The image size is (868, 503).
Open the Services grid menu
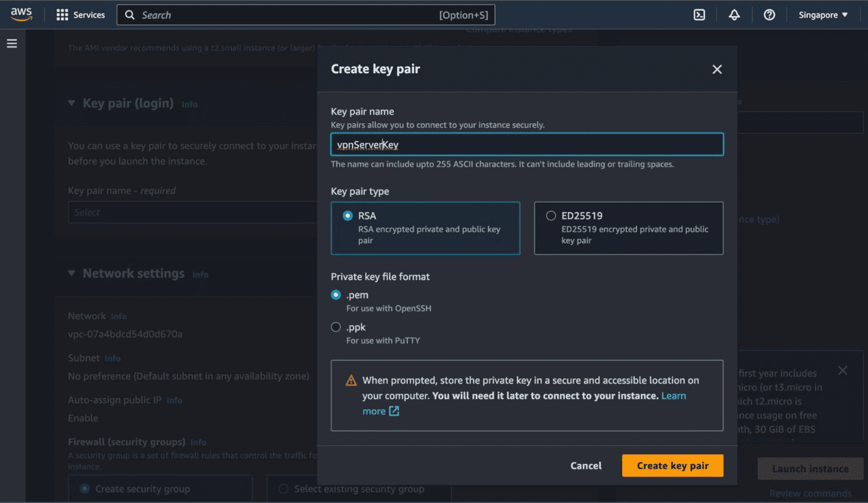point(80,15)
